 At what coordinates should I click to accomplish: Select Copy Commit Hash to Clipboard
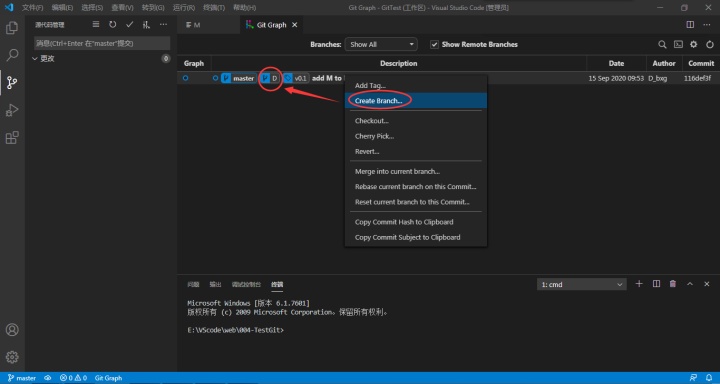tap(416, 222)
